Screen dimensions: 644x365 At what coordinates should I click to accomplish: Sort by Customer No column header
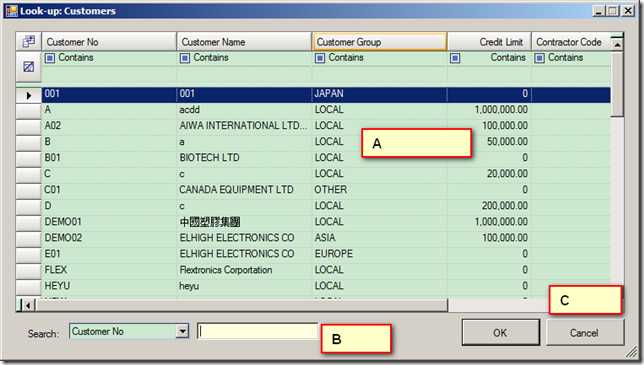pos(109,42)
